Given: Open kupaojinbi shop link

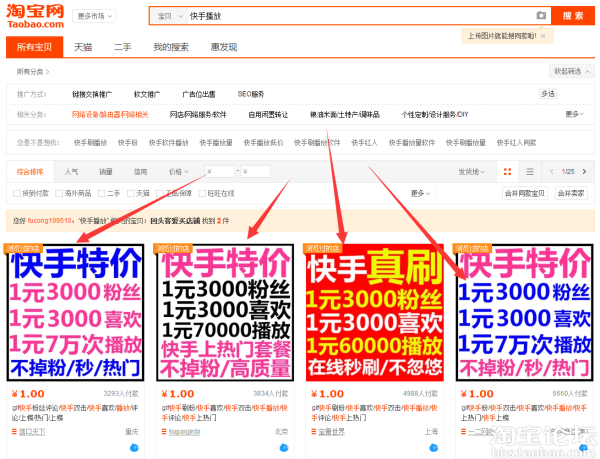Looking at the screenshot, I should (x=184, y=431).
